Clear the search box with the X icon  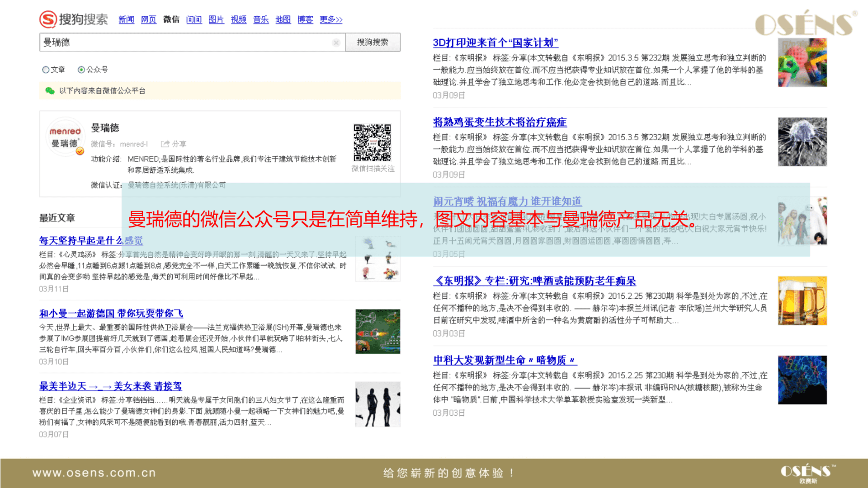pos(336,42)
